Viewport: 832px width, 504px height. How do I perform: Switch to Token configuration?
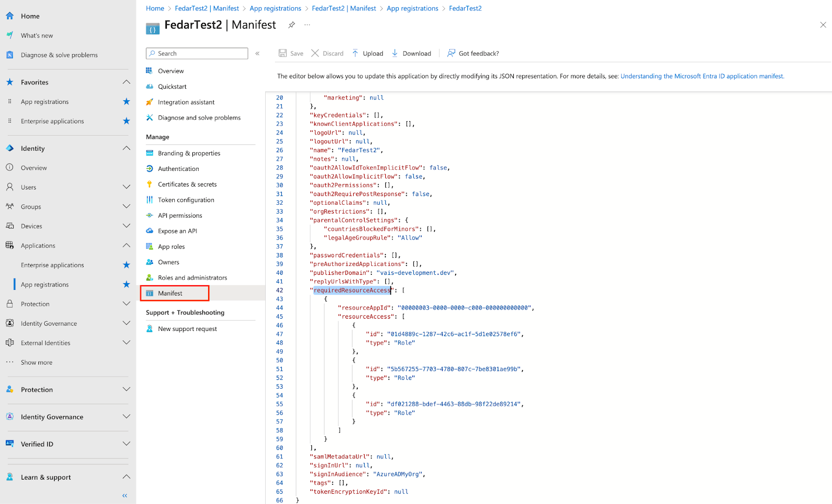(x=185, y=200)
